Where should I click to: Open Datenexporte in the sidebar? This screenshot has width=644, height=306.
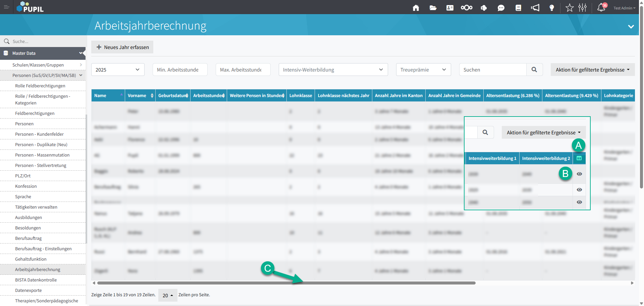(29, 290)
